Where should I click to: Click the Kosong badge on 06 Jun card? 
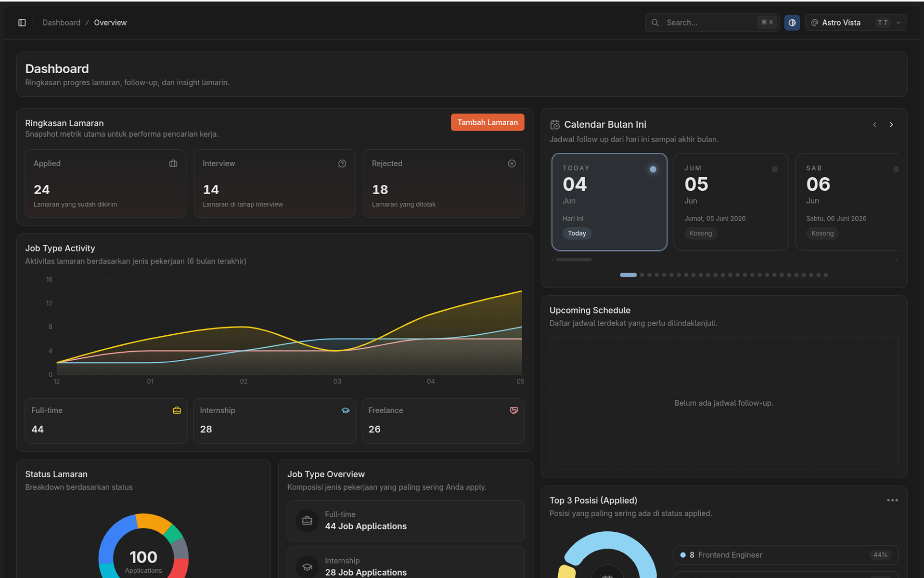coord(822,233)
